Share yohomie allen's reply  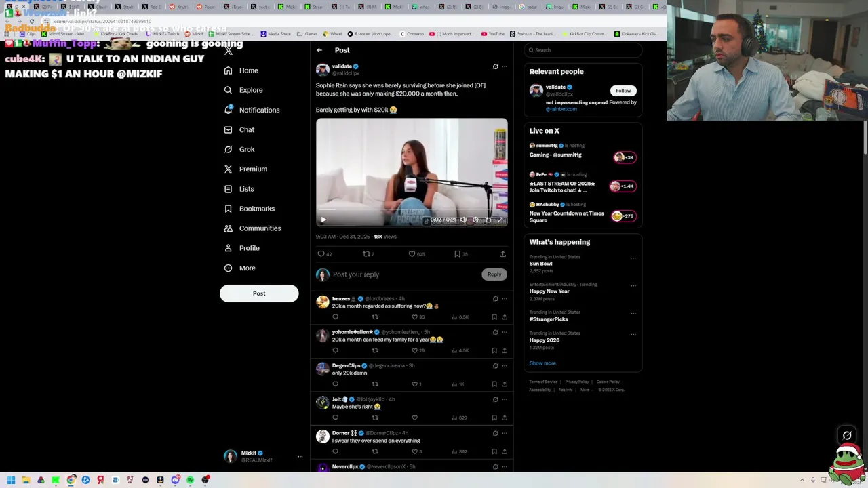pos(504,350)
